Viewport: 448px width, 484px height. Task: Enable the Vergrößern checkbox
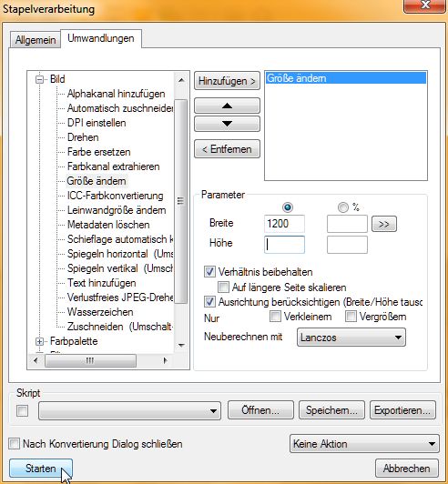351,317
